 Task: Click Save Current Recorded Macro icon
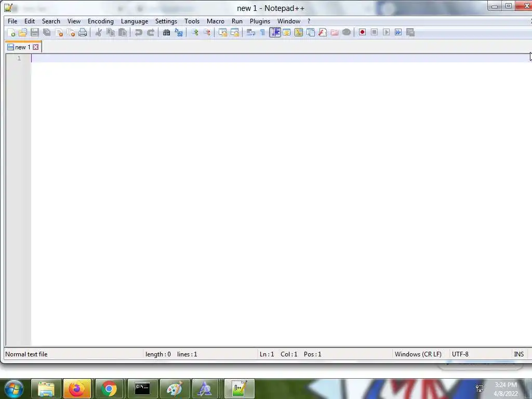click(x=410, y=33)
